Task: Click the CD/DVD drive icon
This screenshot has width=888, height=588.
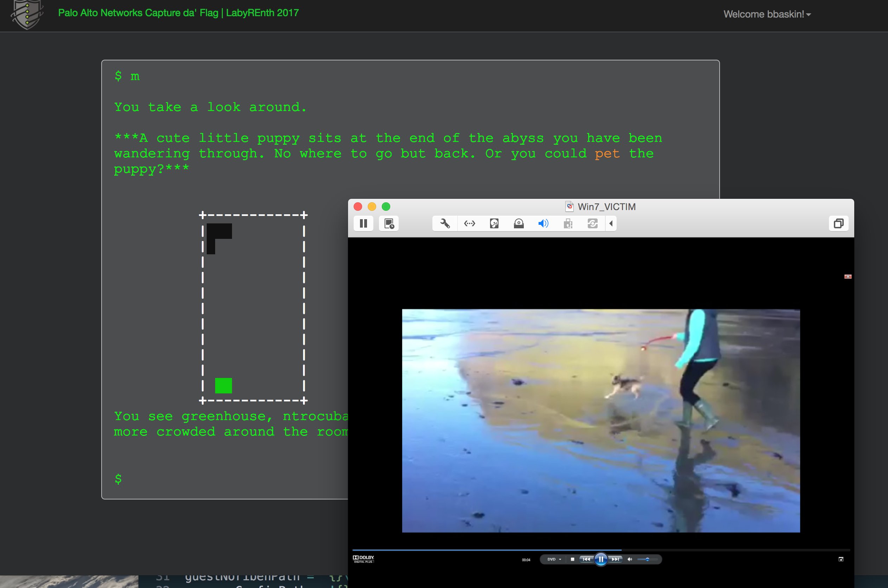Action: pos(519,223)
